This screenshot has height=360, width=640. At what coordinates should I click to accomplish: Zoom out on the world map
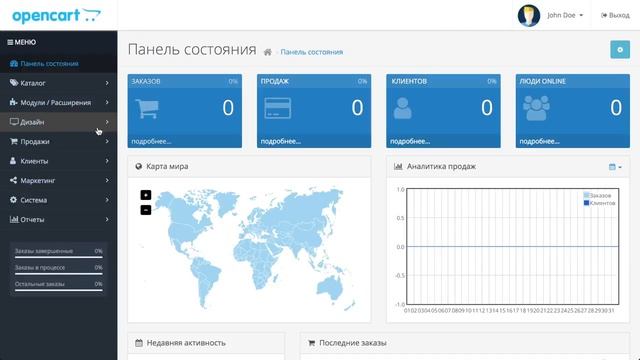[146, 210]
